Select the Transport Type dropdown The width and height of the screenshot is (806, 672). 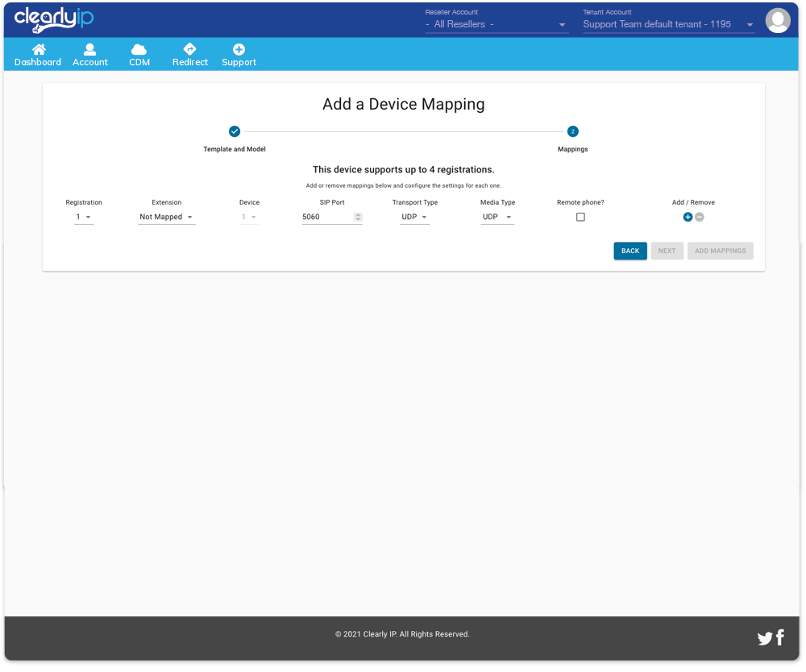coord(414,218)
